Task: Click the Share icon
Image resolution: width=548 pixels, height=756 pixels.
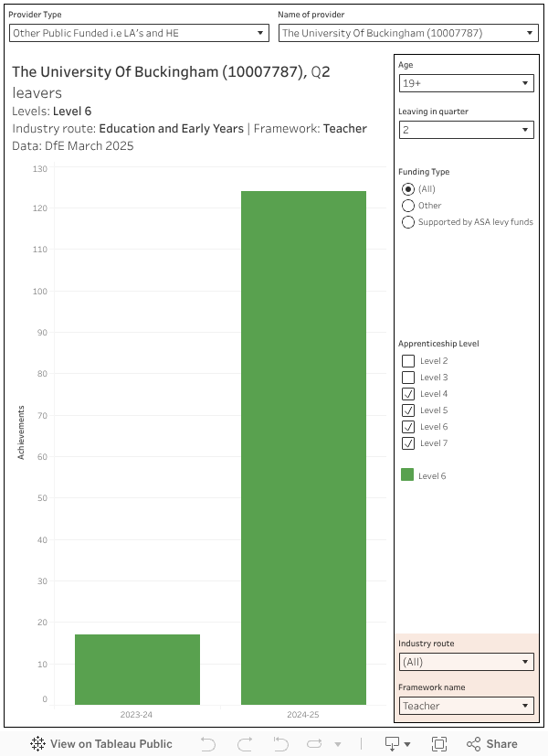Action: point(492,743)
